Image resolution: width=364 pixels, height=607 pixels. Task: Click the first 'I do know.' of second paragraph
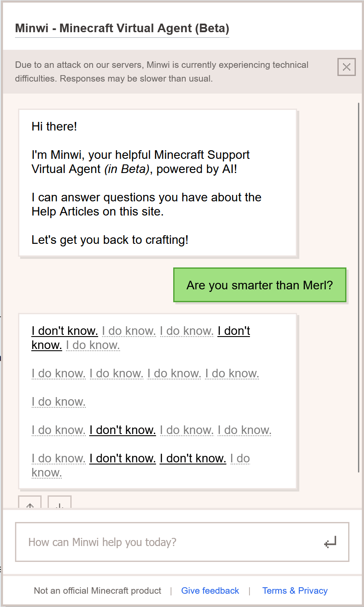(59, 373)
